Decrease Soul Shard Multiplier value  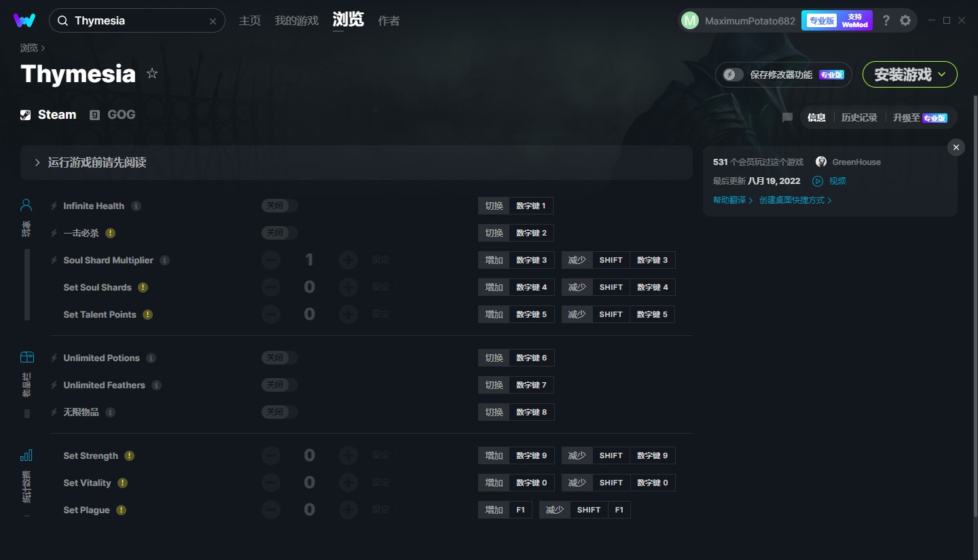(270, 260)
